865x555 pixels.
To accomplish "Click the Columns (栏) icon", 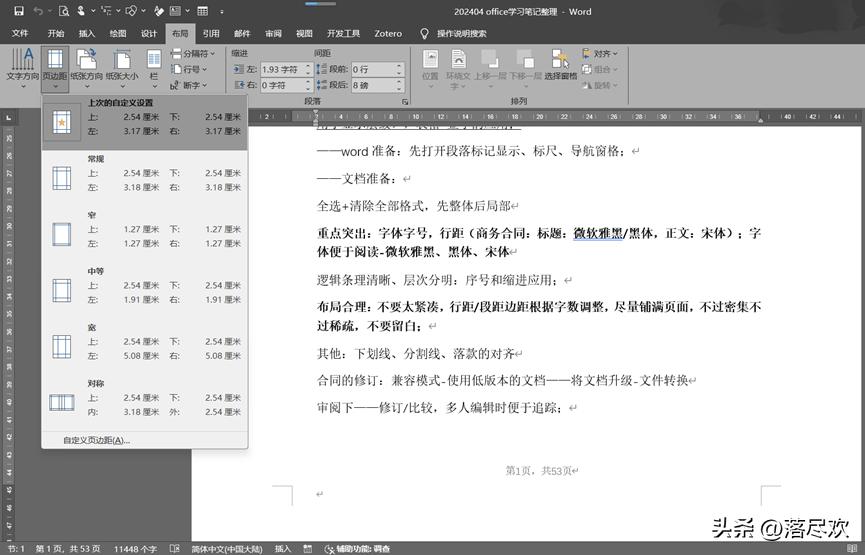I will [x=154, y=66].
